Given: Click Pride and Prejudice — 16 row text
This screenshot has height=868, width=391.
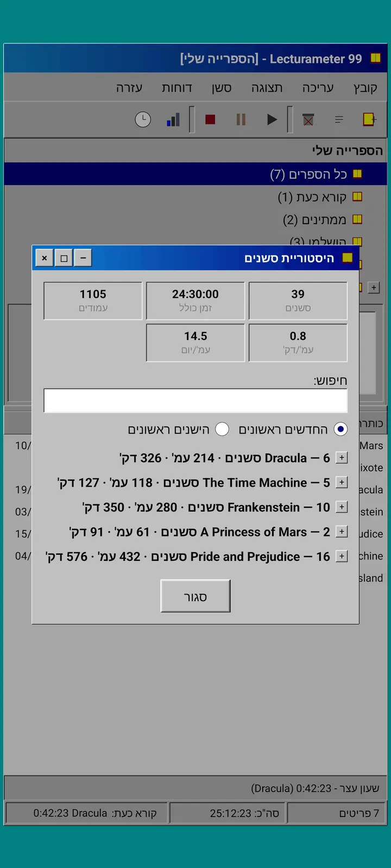Looking at the screenshot, I should pyautogui.click(x=187, y=557).
